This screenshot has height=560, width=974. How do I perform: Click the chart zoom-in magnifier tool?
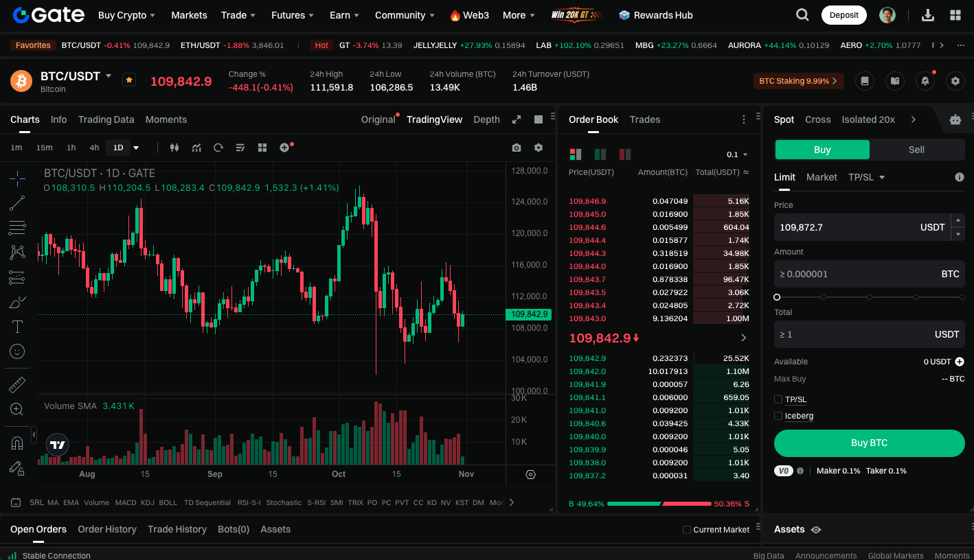point(17,410)
